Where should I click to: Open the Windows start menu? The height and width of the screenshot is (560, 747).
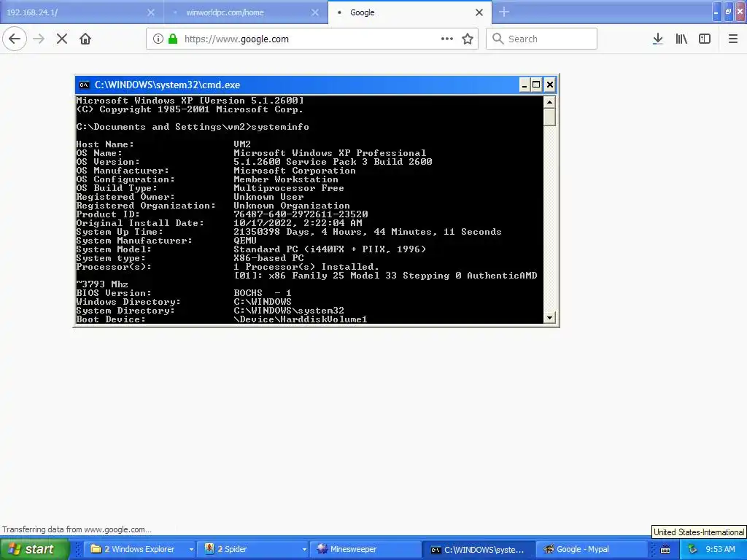pos(34,549)
